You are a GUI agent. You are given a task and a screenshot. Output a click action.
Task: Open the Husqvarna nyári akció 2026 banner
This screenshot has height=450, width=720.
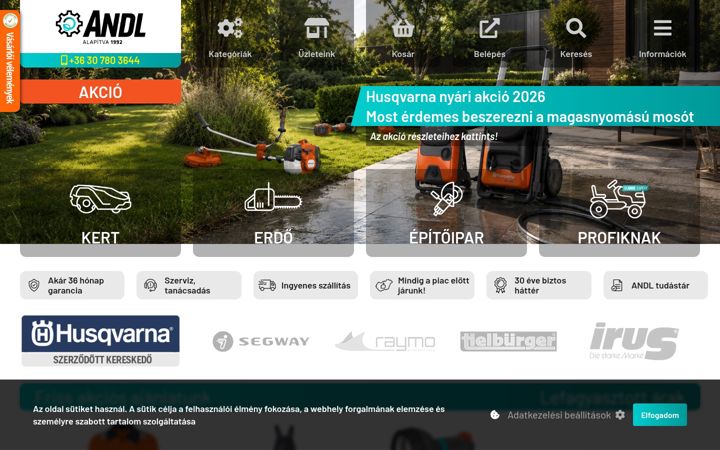click(535, 107)
